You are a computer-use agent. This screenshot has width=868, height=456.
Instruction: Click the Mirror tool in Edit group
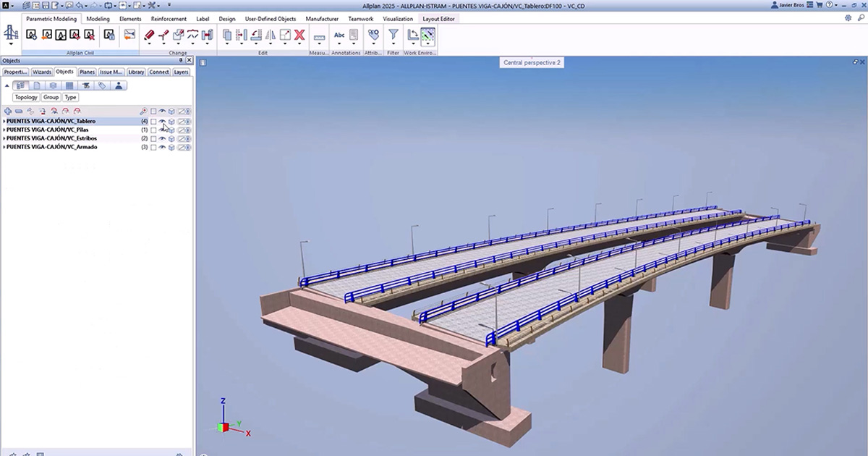[271, 35]
